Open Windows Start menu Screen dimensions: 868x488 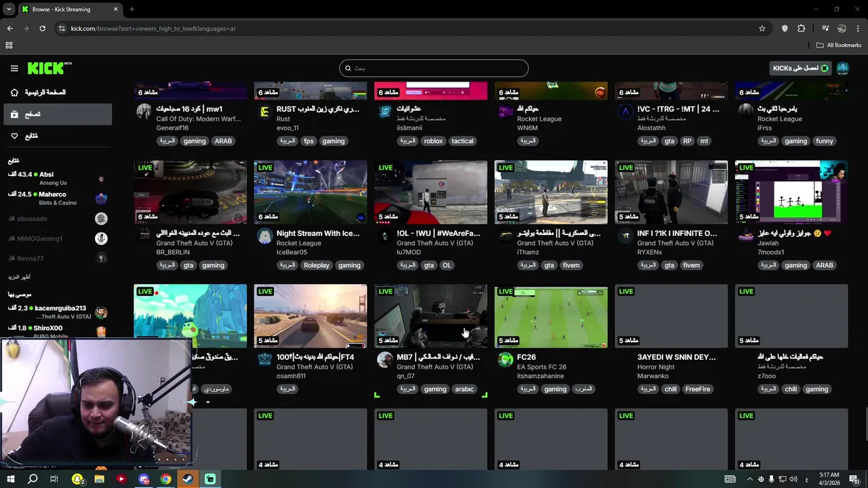coord(10,479)
